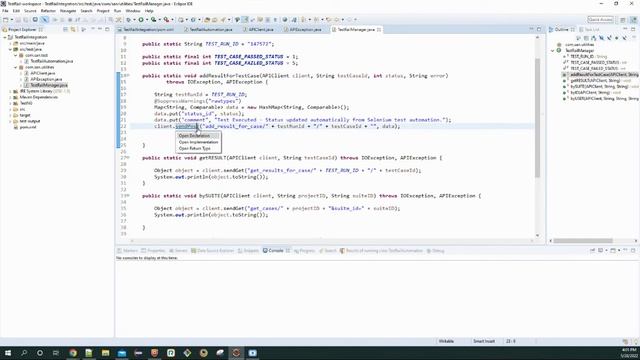The image size is (640, 360).
Task: Open the External Tools dropdown arrow
Action: (171, 20)
